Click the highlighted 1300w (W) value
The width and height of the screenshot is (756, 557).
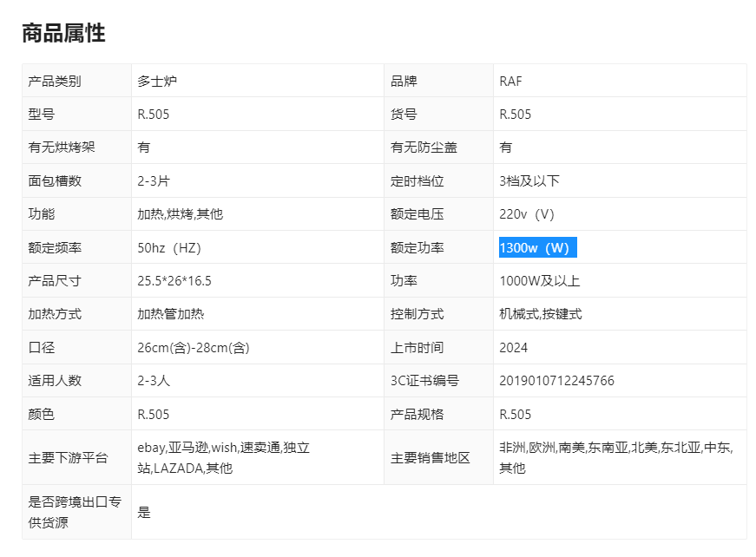tap(534, 248)
